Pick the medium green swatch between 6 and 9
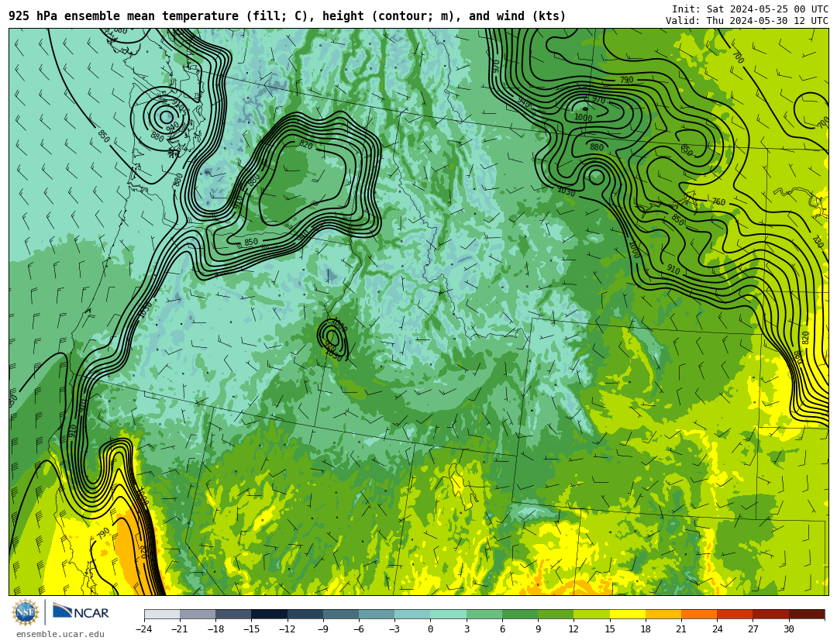The image size is (837, 644). [520, 614]
